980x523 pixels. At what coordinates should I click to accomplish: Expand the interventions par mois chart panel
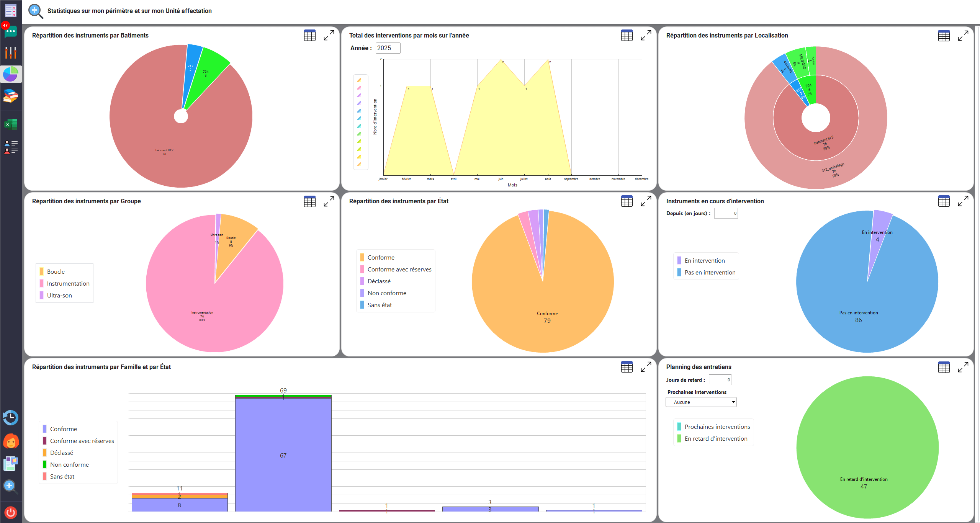[x=646, y=36]
